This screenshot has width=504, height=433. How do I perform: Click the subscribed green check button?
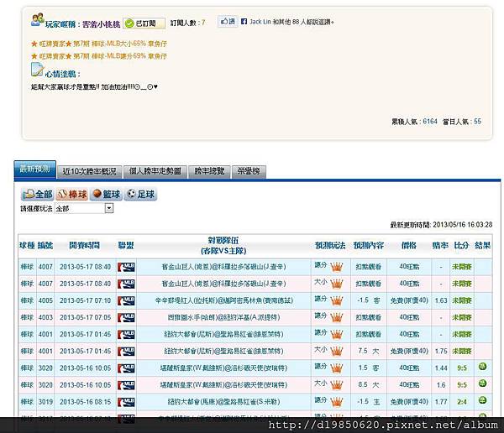(x=144, y=23)
